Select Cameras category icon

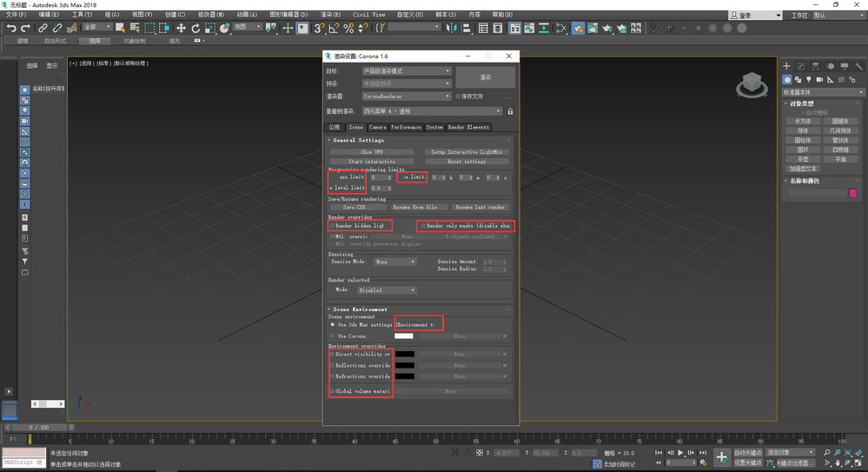[819, 80]
